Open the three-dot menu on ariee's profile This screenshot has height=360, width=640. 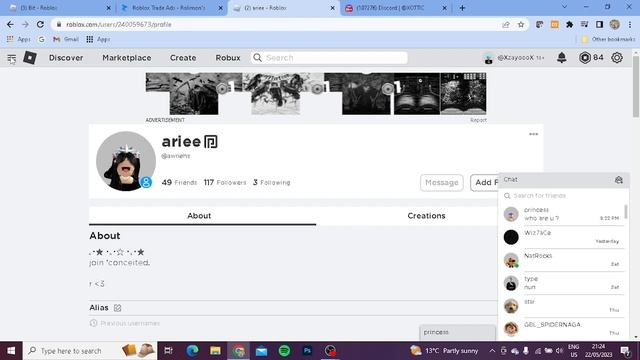533,134
